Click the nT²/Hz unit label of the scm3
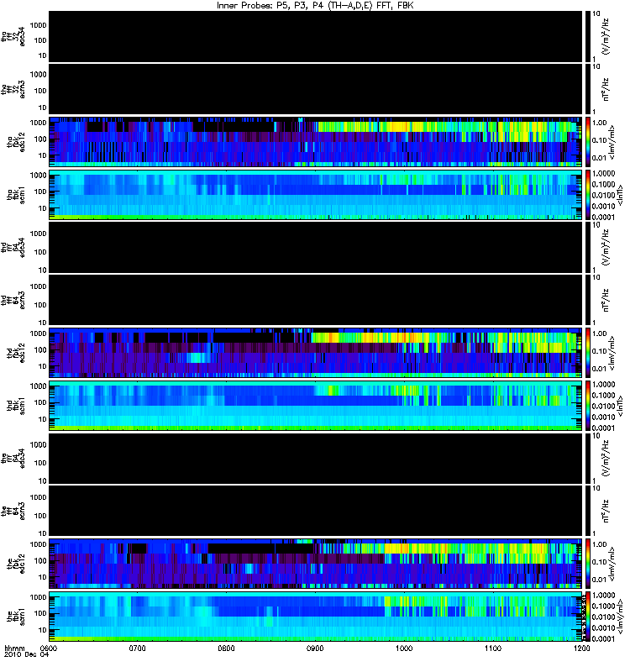This screenshot has height=672, width=630. 606,511
